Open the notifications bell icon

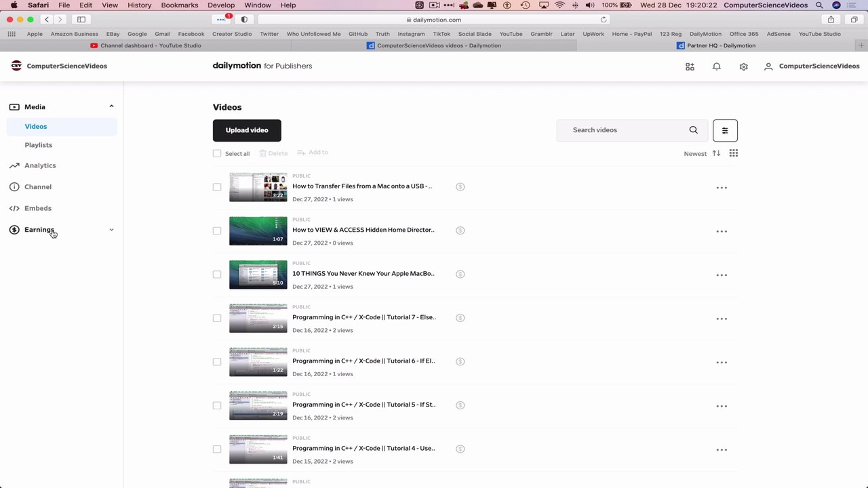point(716,66)
